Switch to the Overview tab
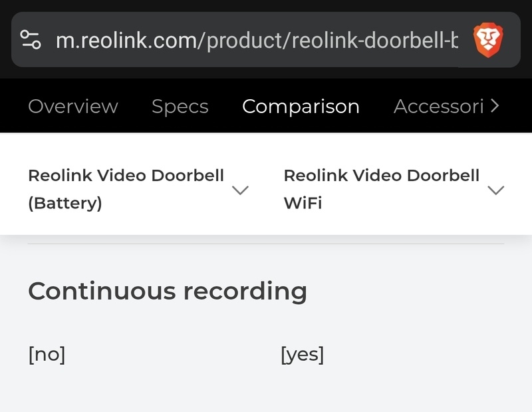Image resolution: width=532 pixels, height=412 pixels. click(73, 106)
